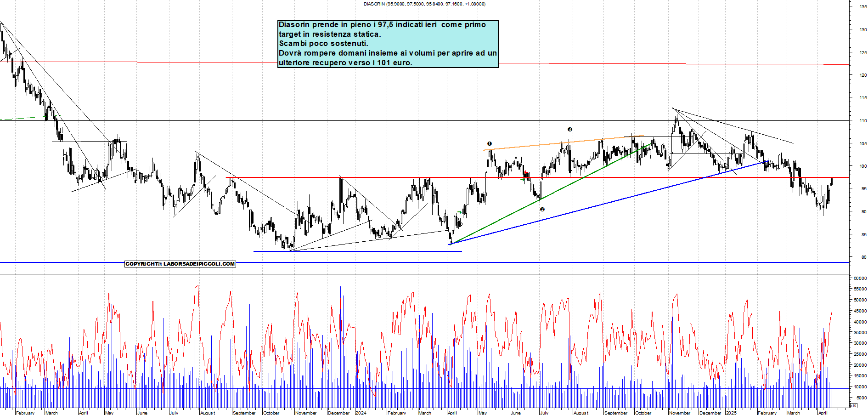Click the 50000 volume axis label
The width and height of the screenshot is (868, 415).
(x=860, y=300)
